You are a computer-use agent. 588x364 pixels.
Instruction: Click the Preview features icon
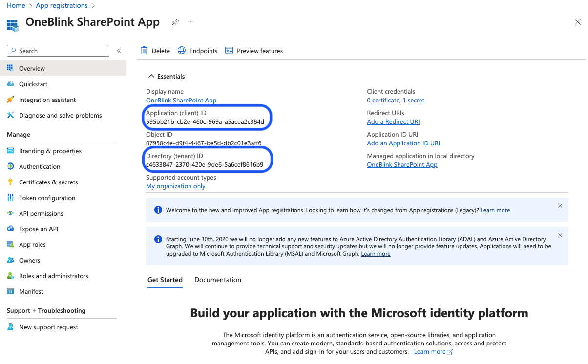229,51
